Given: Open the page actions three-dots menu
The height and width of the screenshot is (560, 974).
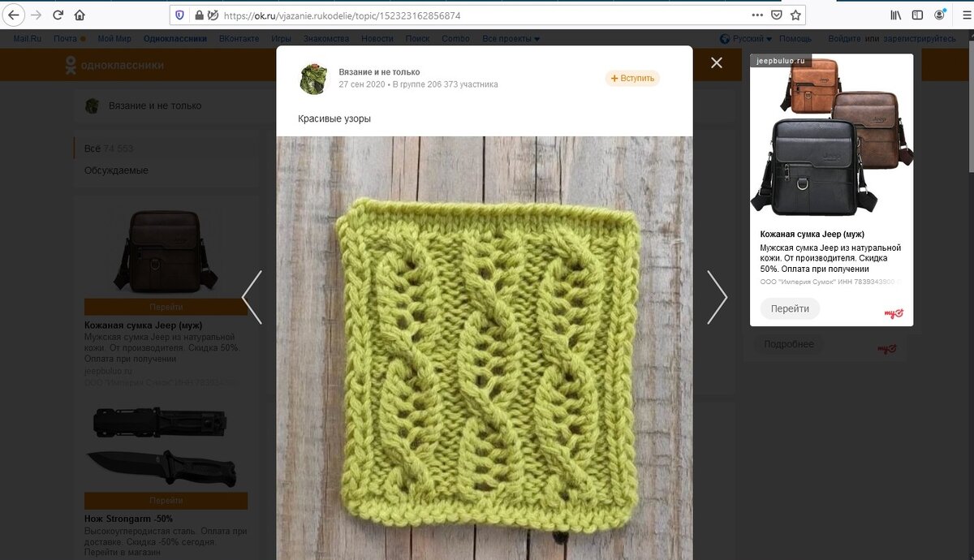Looking at the screenshot, I should (757, 15).
